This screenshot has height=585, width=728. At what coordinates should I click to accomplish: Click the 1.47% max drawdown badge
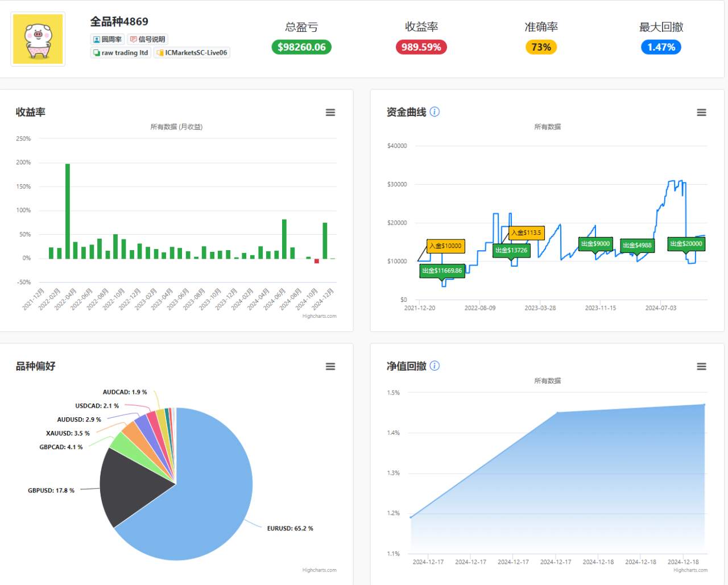[x=661, y=47]
